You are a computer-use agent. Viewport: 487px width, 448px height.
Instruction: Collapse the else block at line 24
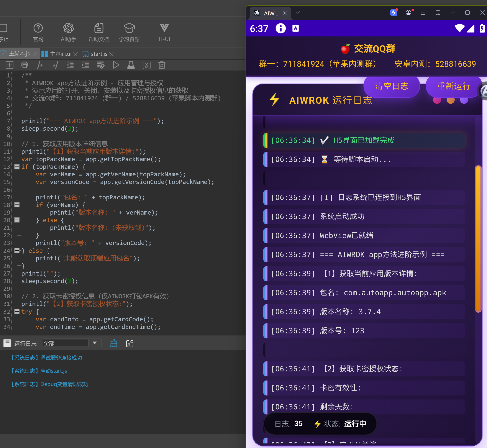(x=17, y=250)
